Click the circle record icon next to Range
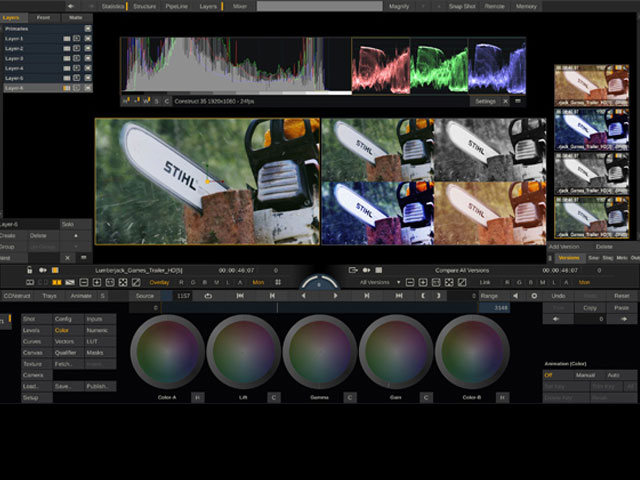 coord(534,296)
